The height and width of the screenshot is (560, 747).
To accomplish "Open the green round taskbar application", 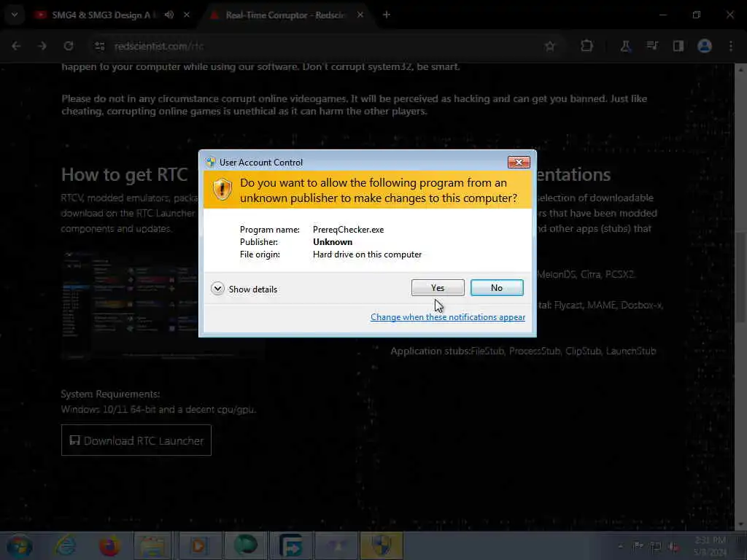I will tap(245, 545).
